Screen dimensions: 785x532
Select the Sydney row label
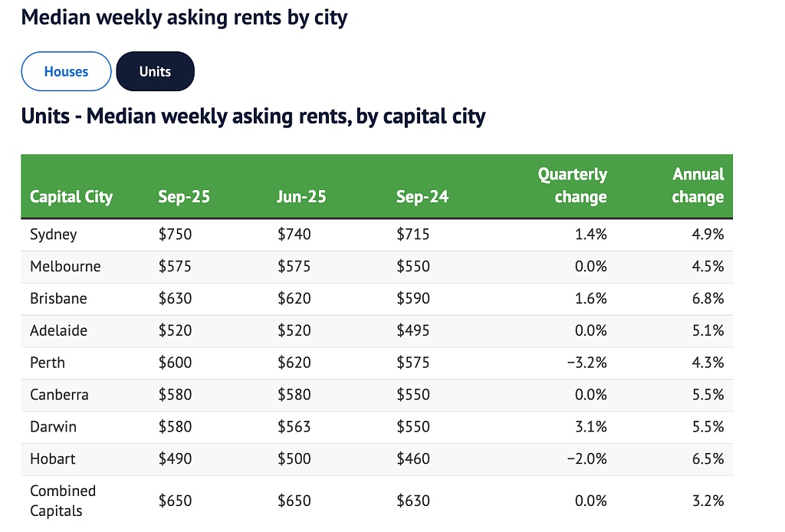[x=54, y=235]
